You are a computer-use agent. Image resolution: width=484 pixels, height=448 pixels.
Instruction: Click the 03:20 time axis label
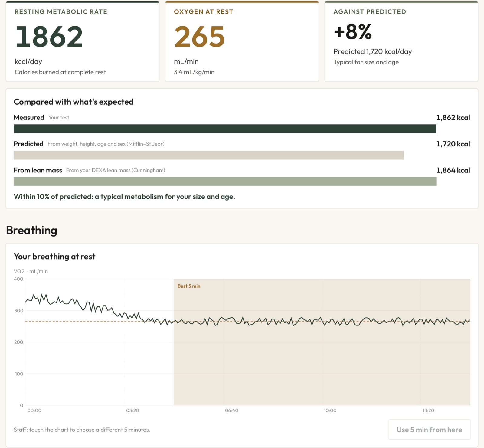(132, 410)
